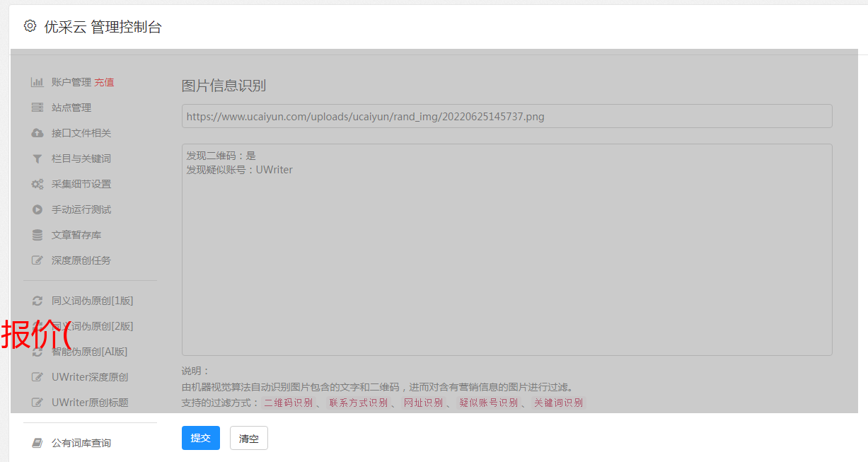Click the 二维码识别 filter tag

[x=288, y=403]
